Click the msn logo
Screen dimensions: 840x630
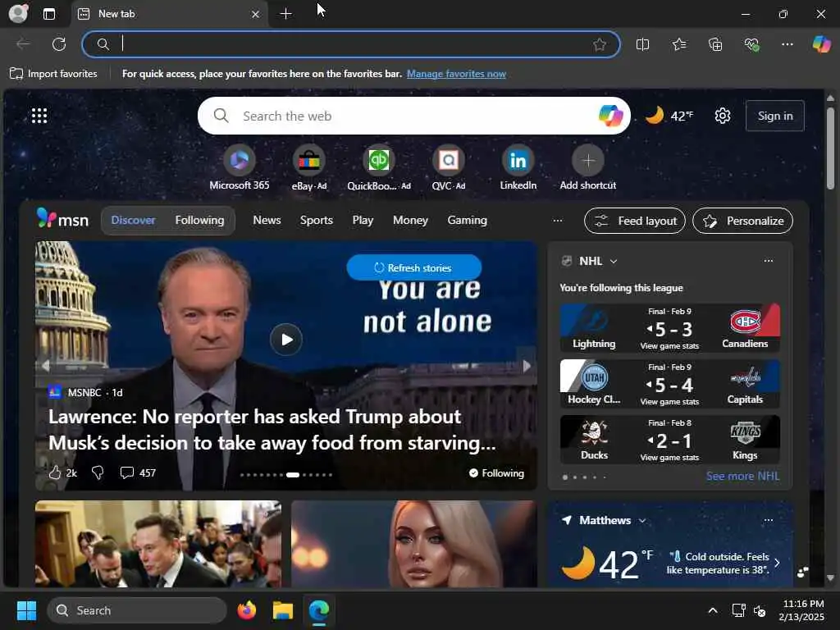[x=62, y=219]
